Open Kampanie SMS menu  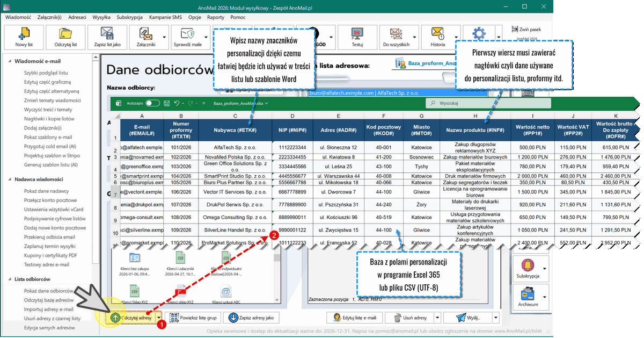coord(165,17)
